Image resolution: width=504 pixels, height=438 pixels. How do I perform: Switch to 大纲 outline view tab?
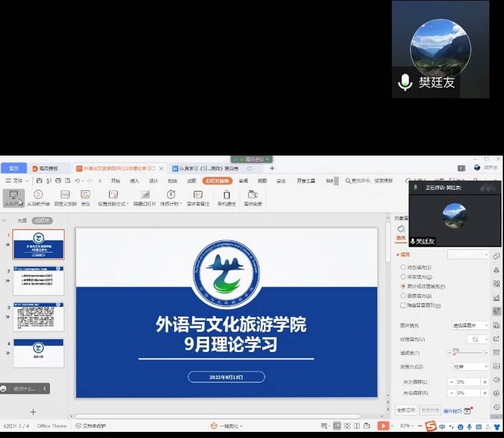pos(22,221)
